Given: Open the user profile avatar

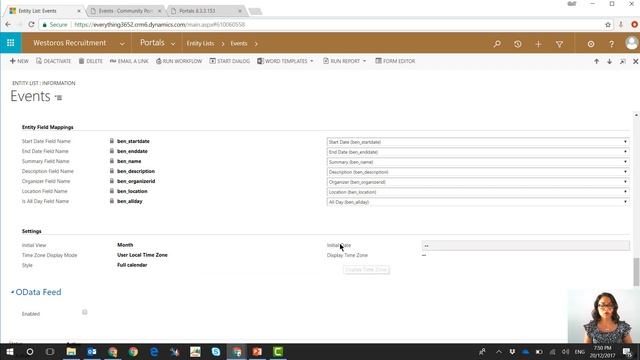Looking at the screenshot, I should 631,43.
